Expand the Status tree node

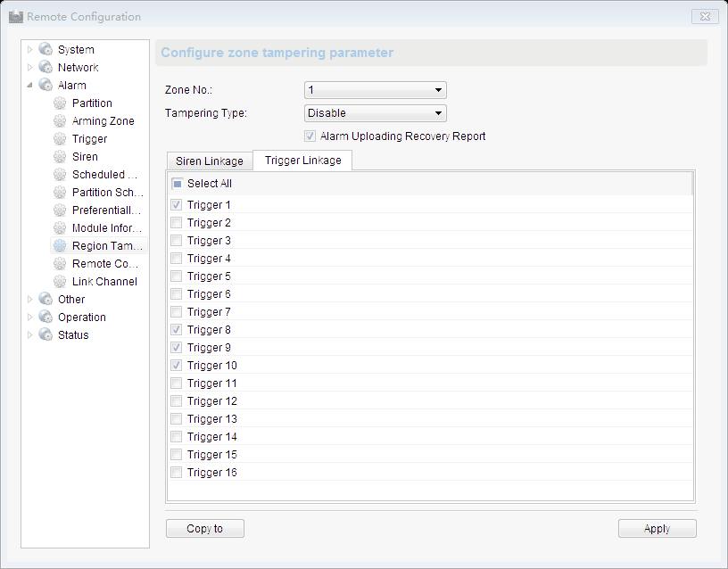pos(29,334)
